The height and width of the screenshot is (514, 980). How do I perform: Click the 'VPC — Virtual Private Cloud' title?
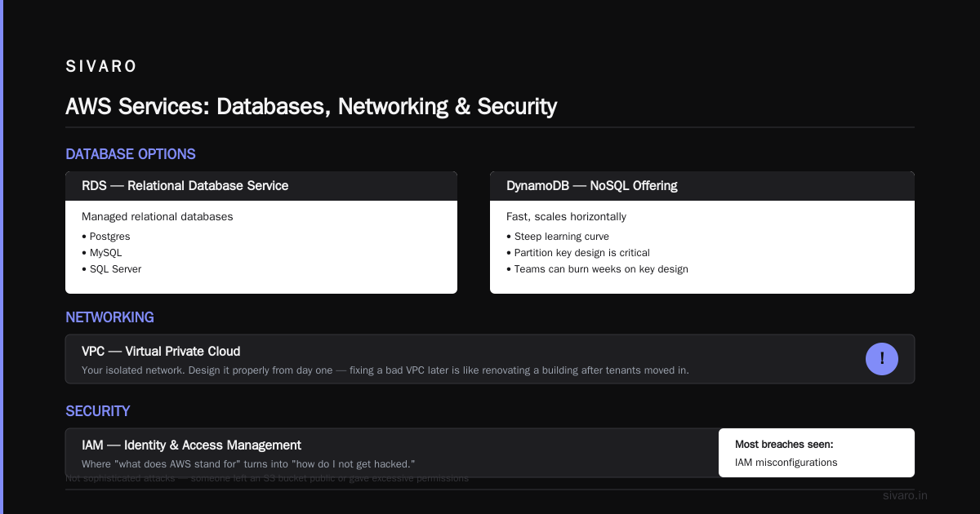pyautogui.click(x=161, y=352)
